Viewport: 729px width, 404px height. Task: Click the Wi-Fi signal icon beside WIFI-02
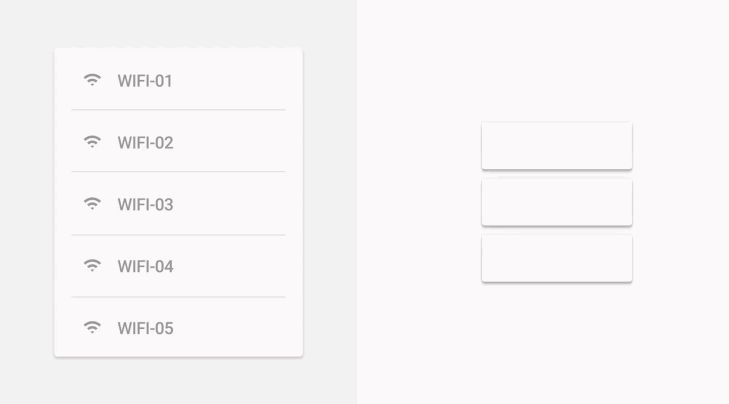coord(92,142)
